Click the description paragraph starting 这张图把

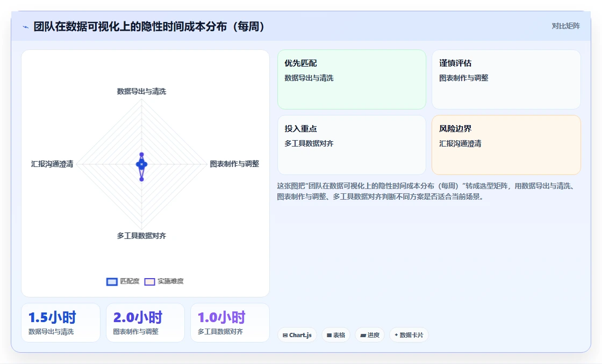[x=427, y=191]
